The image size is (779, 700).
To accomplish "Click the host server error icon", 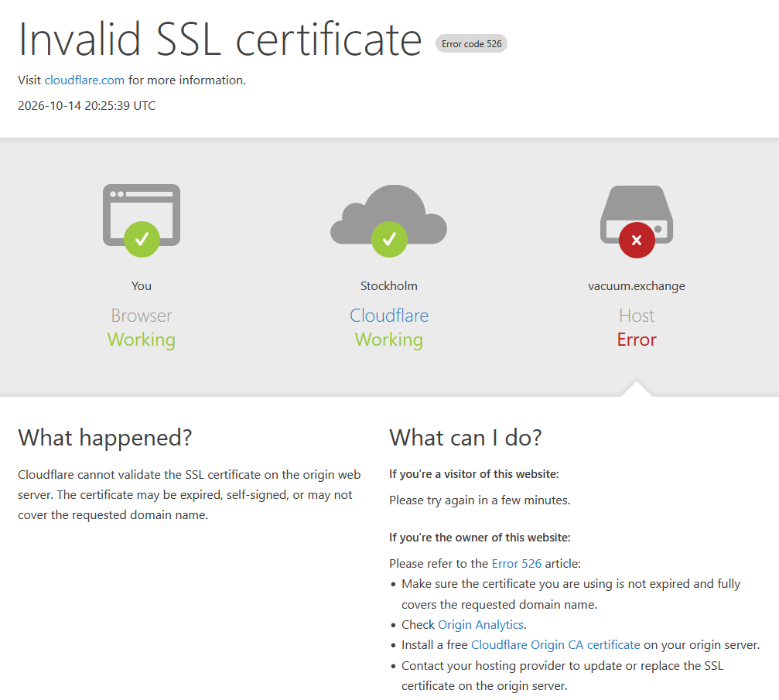I will (x=637, y=221).
